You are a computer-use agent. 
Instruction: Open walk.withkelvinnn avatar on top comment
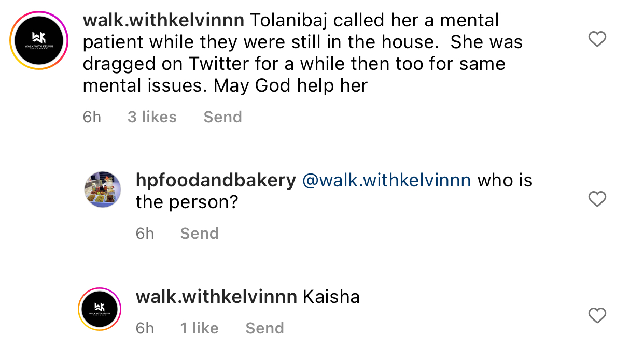pos(39,40)
